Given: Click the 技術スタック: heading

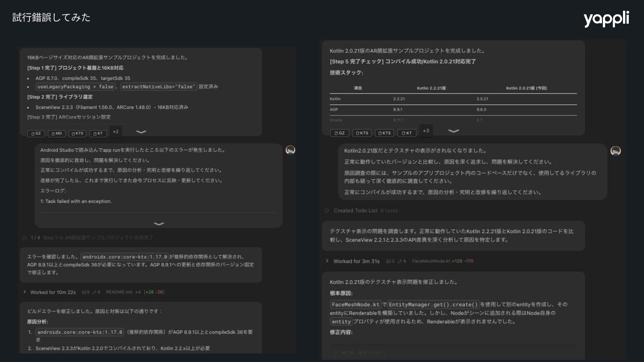Looking at the screenshot, I should coord(347,72).
